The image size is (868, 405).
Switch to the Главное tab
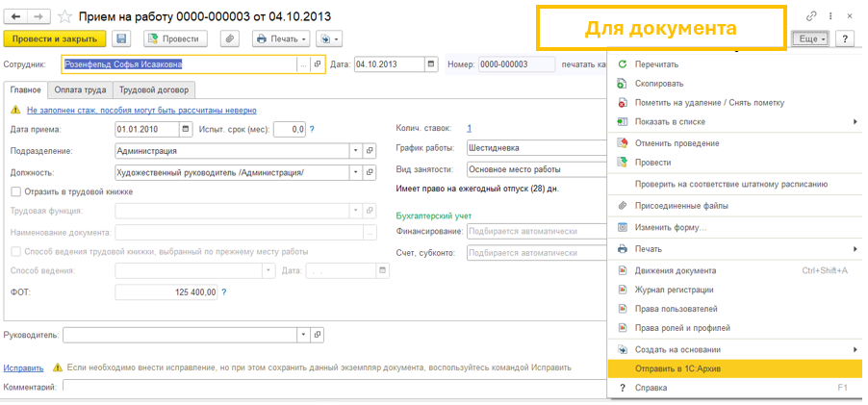tap(25, 89)
